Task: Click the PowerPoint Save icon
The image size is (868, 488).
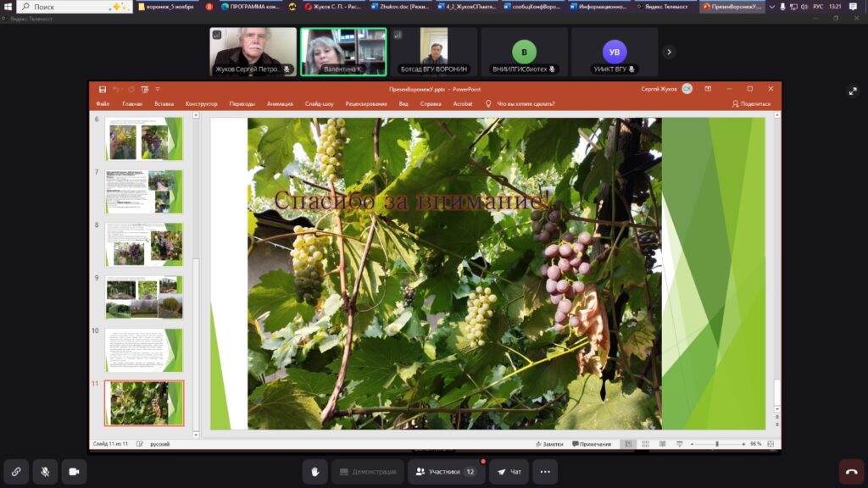Action: coord(103,89)
